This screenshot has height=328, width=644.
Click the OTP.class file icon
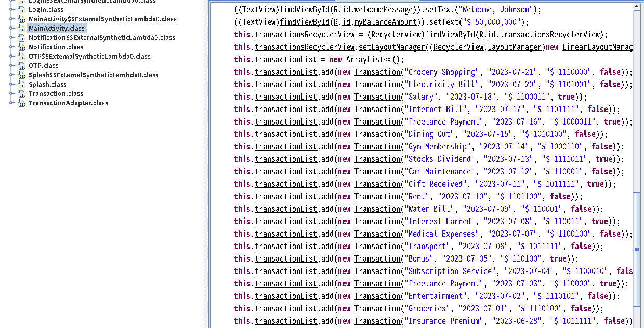(21, 66)
